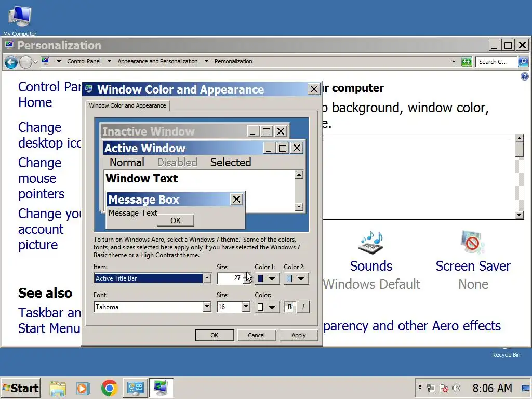Click Window Text in the preview area
The image size is (532, 399).
142,178
